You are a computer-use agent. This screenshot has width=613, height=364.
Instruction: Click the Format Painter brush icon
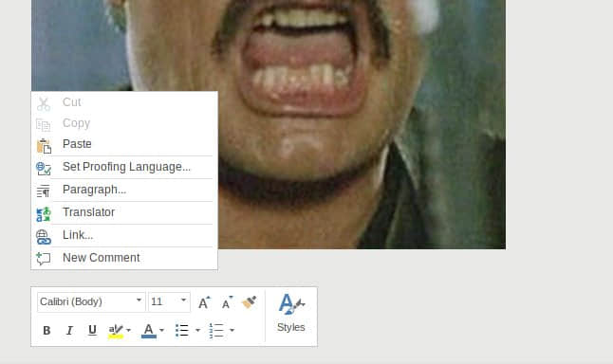click(x=249, y=302)
